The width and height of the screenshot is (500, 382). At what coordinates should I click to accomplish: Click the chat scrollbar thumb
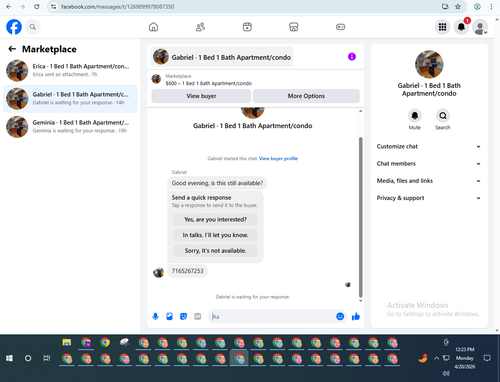360,217
